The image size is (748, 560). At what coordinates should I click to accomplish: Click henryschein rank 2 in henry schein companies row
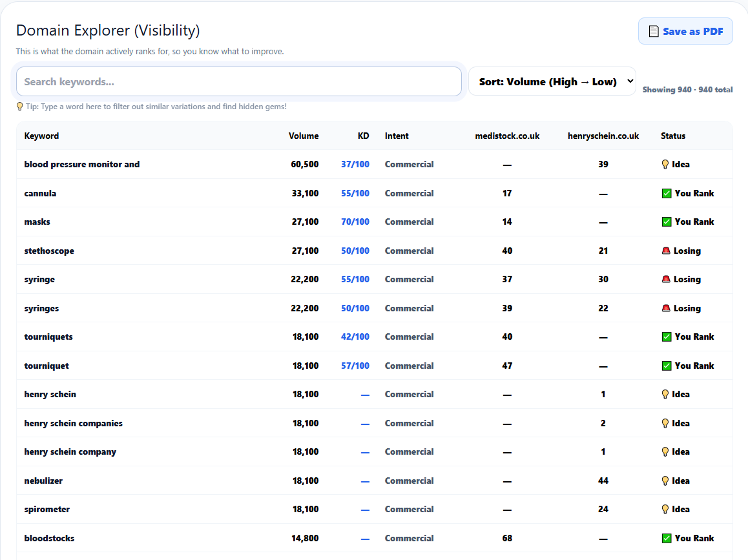(603, 423)
